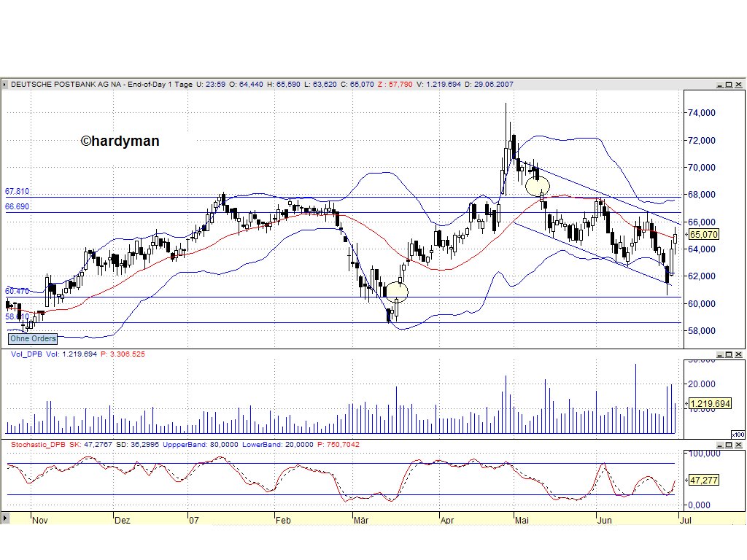This screenshot has width=747, height=560.
Task: Select the 1.219.694 volume readout tag
Action: click(x=709, y=402)
